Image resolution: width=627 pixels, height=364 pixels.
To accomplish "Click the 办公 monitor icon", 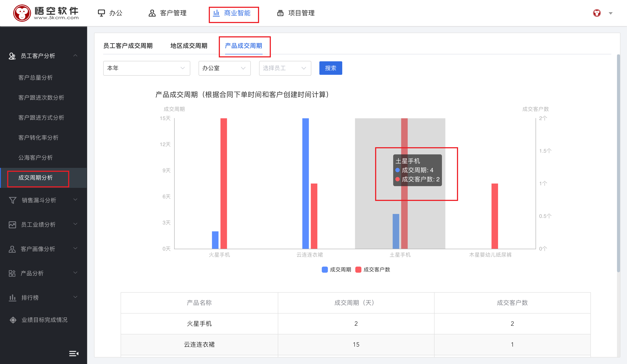I will [101, 13].
